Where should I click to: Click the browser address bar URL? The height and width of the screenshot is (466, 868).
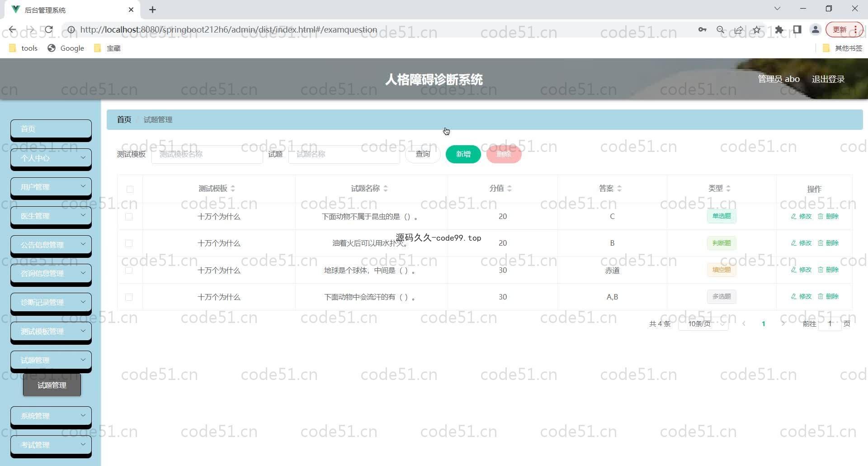coord(228,30)
